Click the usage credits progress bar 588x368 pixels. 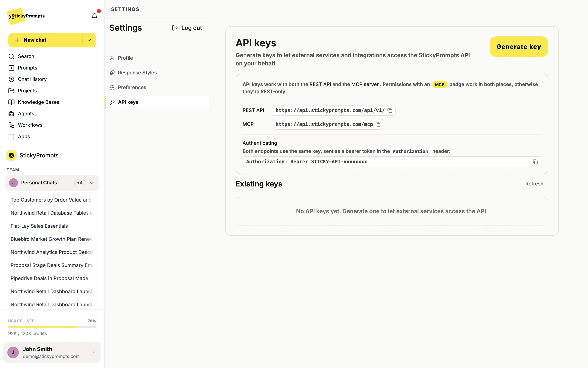click(52, 327)
